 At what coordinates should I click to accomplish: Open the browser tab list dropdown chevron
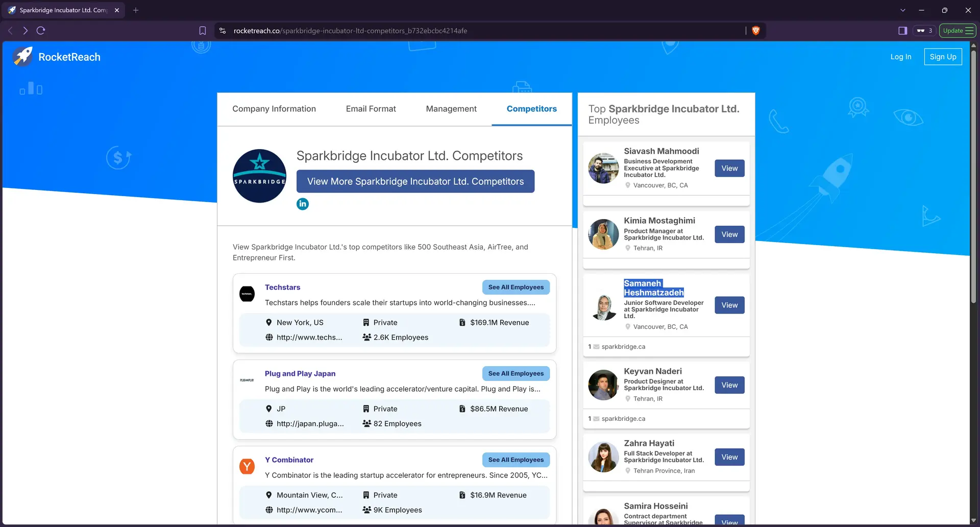pyautogui.click(x=903, y=10)
